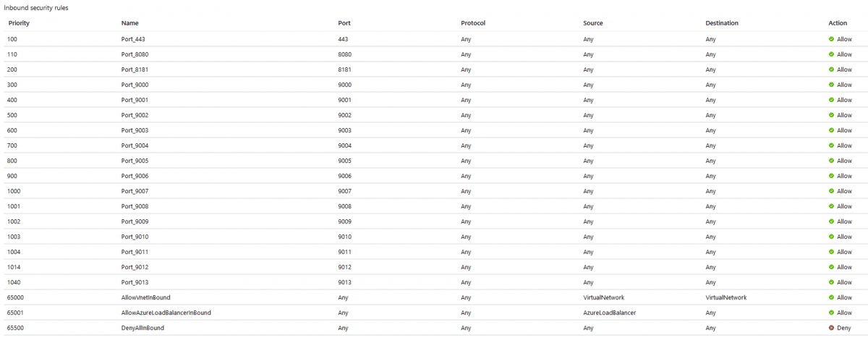The height and width of the screenshot is (340, 868).
Task: Click the VirtualNetwork source of AllowVnetInBound
Action: pos(604,297)
